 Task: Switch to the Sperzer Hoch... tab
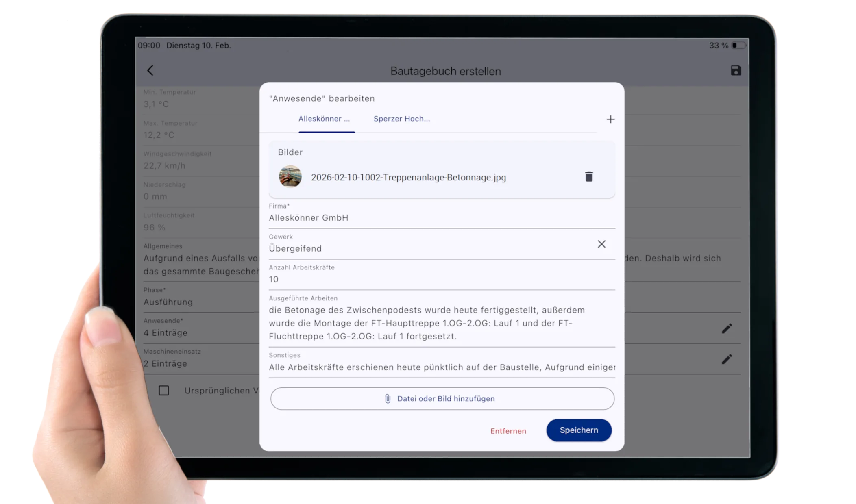coord(401,119)
